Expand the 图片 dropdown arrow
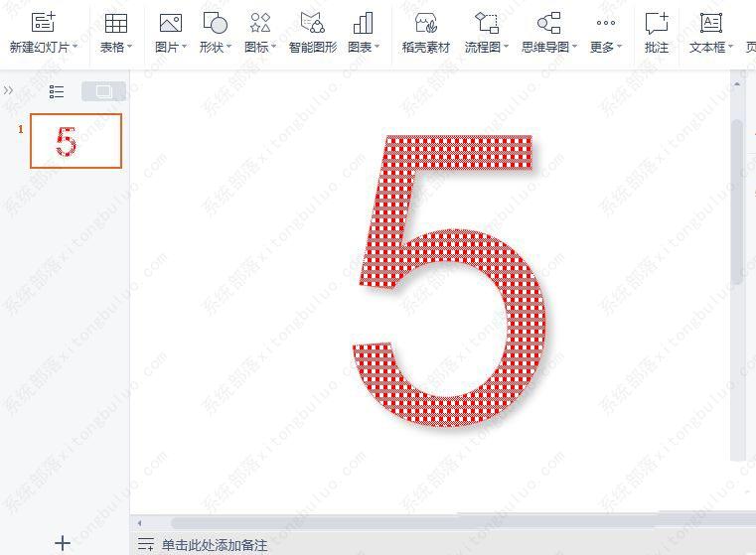This screenshot has width=756, height=555. [x=184, y=47]
